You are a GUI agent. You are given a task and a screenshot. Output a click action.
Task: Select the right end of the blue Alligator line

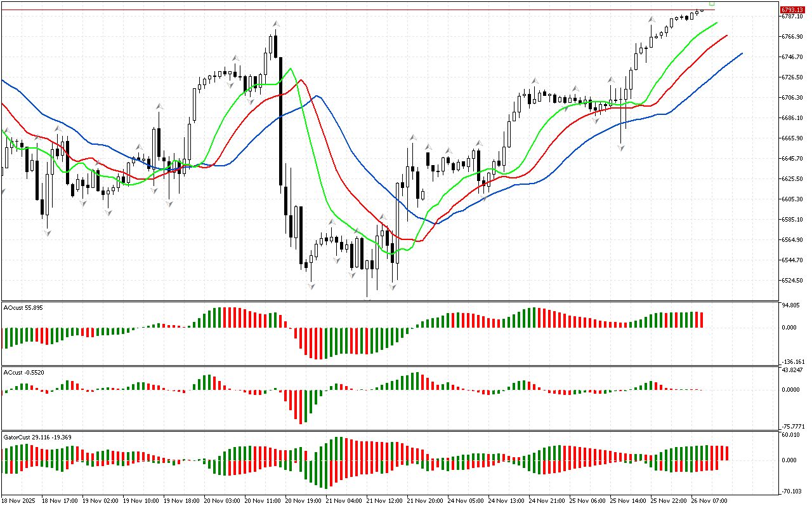741,53
